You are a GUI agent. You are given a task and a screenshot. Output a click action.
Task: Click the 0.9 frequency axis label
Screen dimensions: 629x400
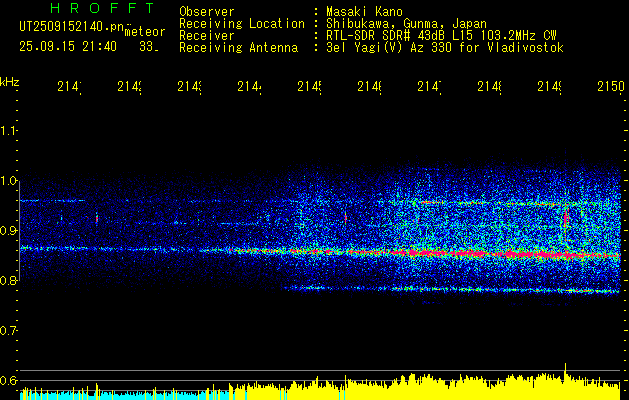click(8, 230)
